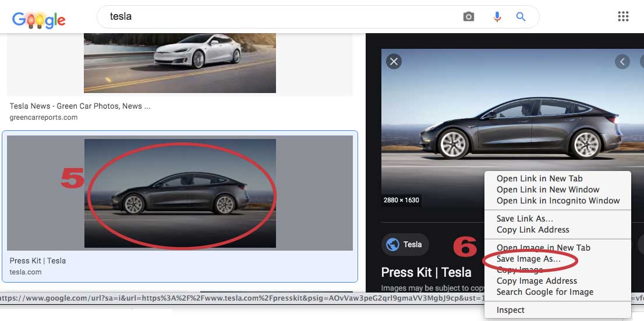Select Inspect from context menu
This screenshot has height=321, width=644.
pos(511,311)
